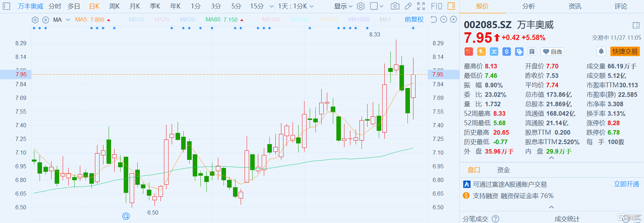
Task: Open the 成交统计 trade statistics tab
Action: coord(567,219)
